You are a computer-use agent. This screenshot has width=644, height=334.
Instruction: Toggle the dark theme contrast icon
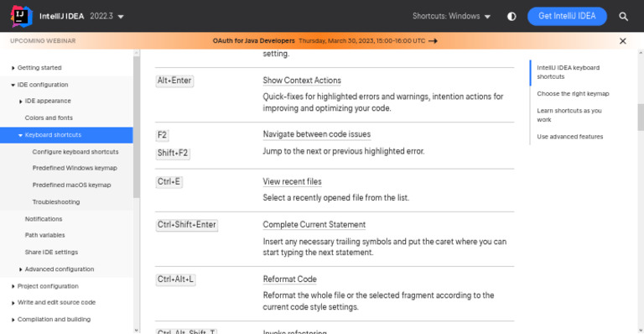(x=512, y=17)
